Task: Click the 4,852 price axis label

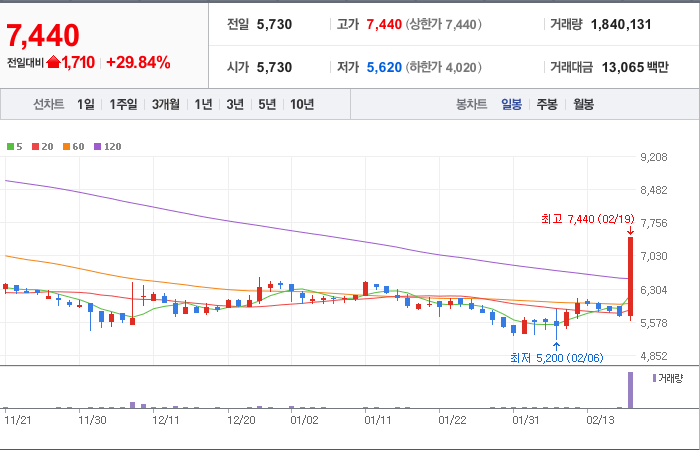Action: [654, 356]
